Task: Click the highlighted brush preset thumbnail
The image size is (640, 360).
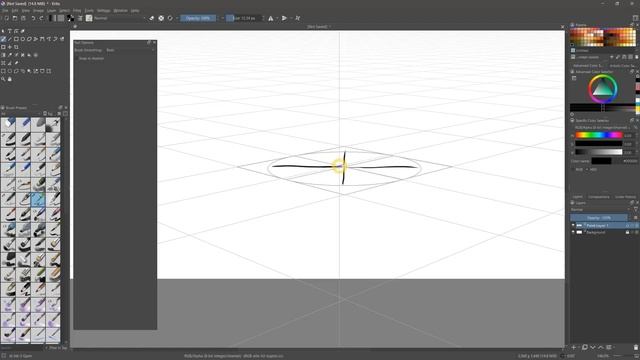Action: click(x=38, y=199)
